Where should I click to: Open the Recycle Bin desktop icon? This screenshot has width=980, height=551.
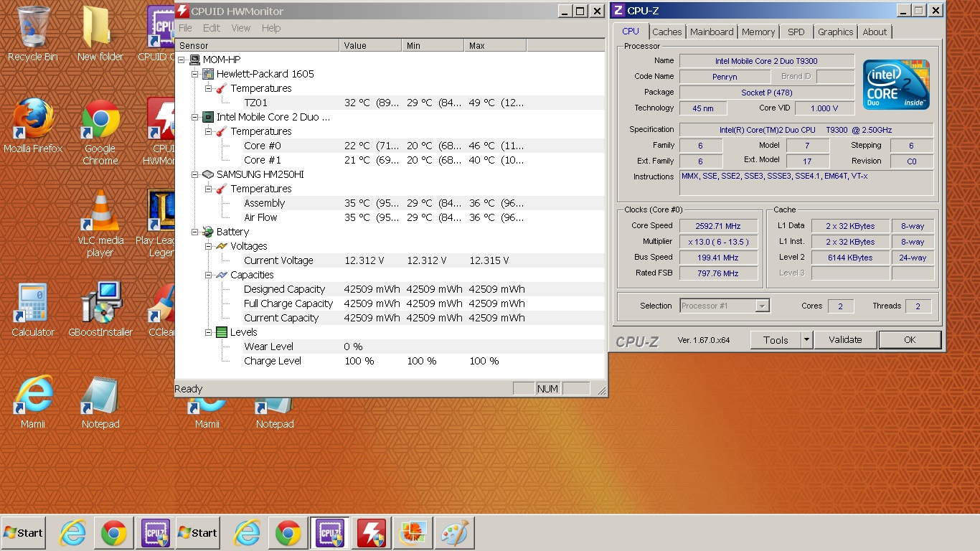(32, 34)
